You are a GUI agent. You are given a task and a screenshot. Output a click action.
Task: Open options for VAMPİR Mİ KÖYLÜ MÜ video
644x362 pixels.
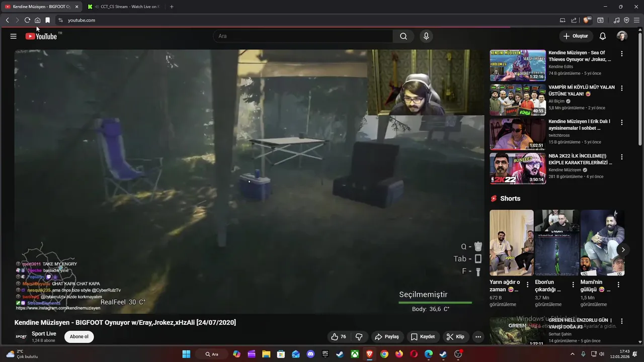tap(622, 88)
